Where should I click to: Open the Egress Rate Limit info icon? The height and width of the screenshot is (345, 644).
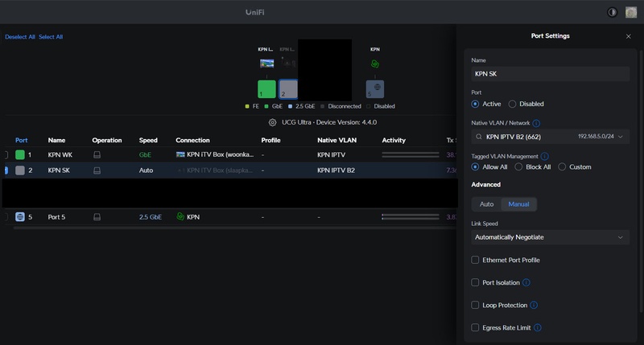pyautogui.click(x=537, y=328)
